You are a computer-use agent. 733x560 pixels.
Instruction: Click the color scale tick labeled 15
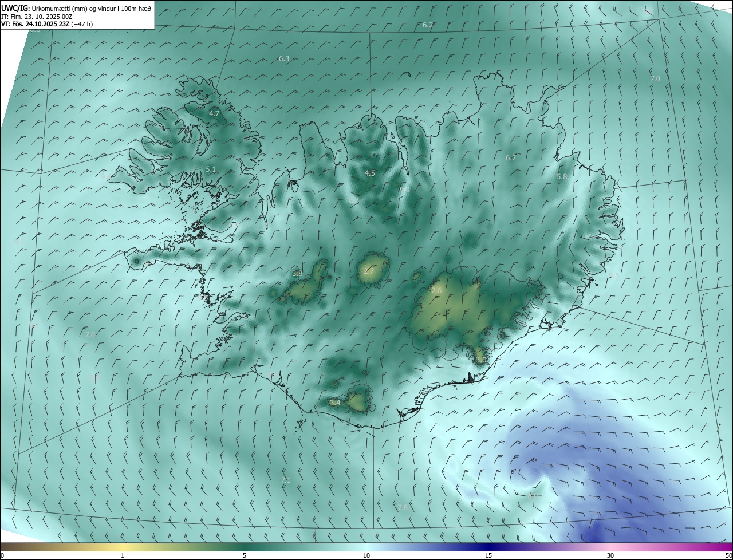point(488,555)
